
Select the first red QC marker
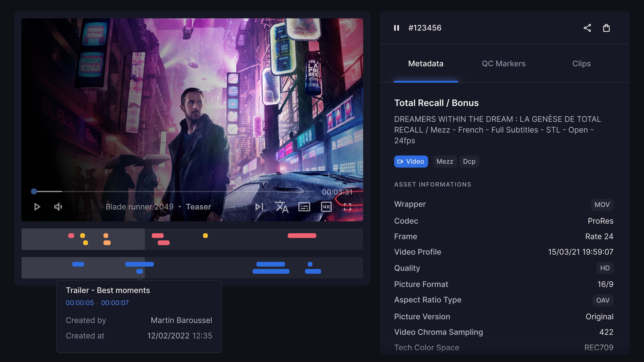(x=71, y=236)
